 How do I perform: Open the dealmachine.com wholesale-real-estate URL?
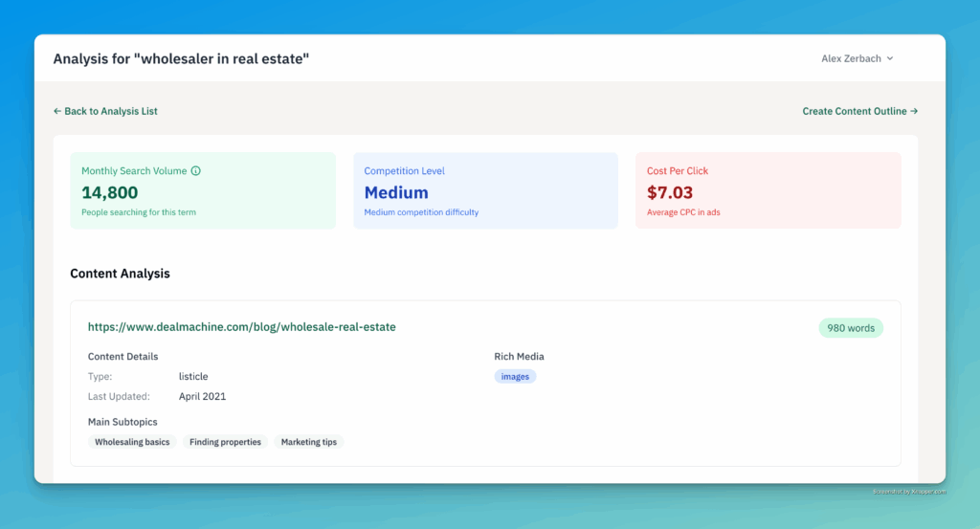click(241, 327)
